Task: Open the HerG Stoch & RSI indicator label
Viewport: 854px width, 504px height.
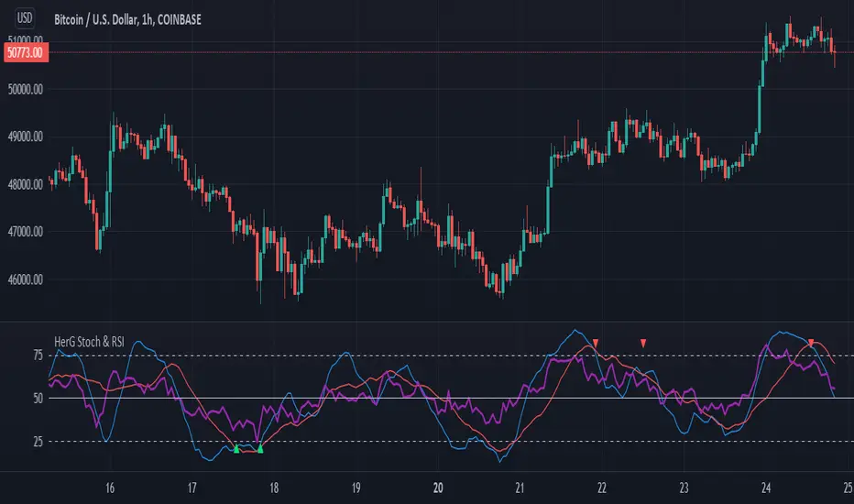Action: [x=89, y=342]
